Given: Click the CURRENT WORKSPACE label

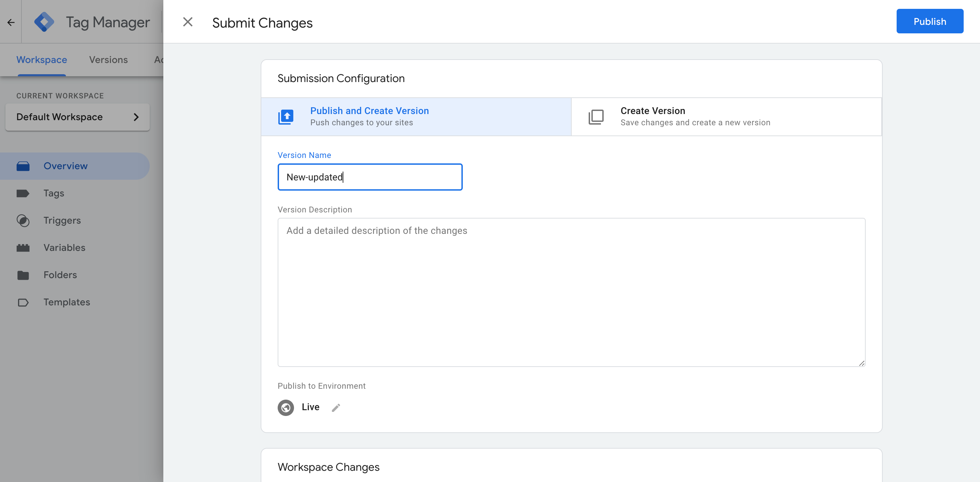Looking at the screenshot, I should 60,96.
